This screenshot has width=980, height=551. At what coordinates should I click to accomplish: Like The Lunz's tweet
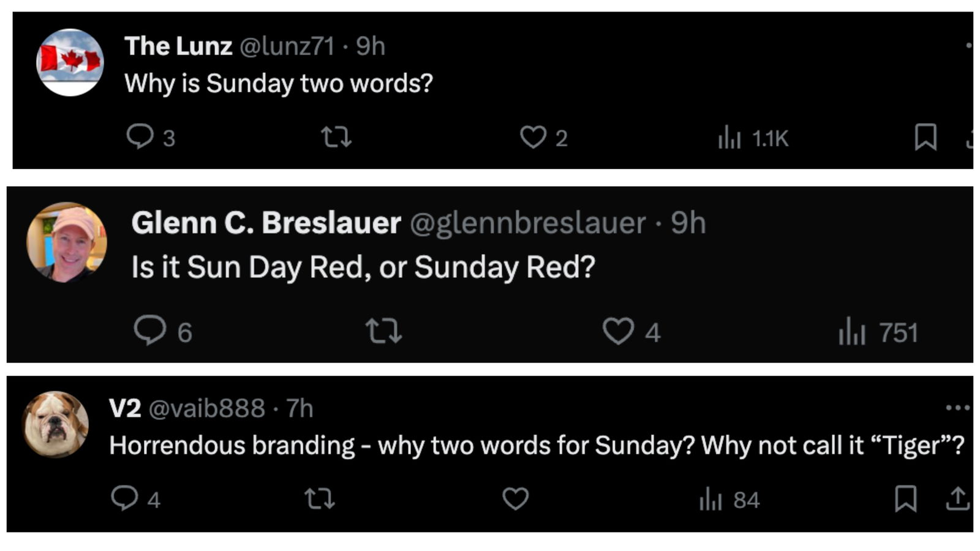[533, 137]
